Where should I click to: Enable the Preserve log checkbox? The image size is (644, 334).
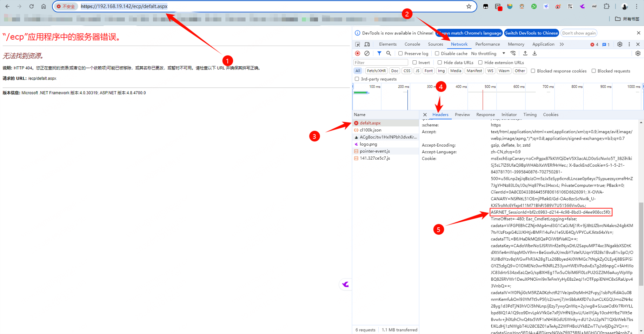400,54
